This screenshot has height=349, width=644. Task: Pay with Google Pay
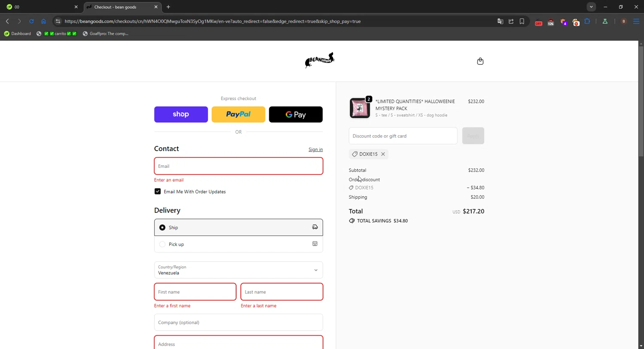(296, 114)
